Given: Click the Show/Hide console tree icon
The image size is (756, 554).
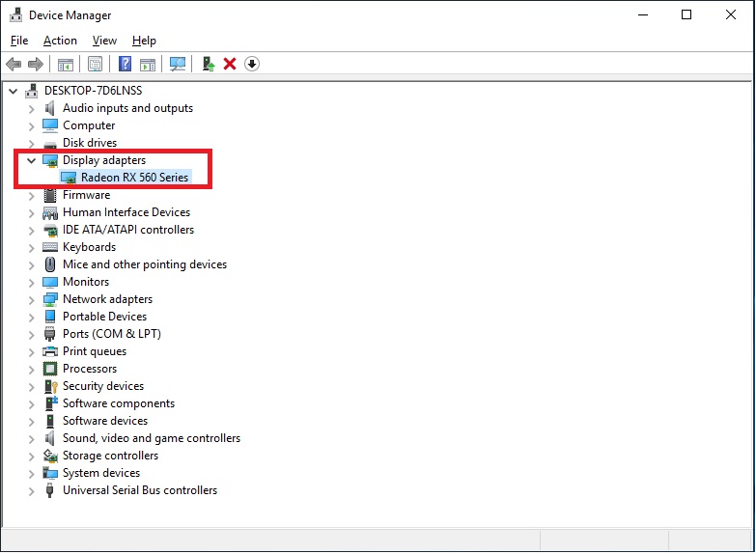Looking at the screenshot, I should (66, 64).
